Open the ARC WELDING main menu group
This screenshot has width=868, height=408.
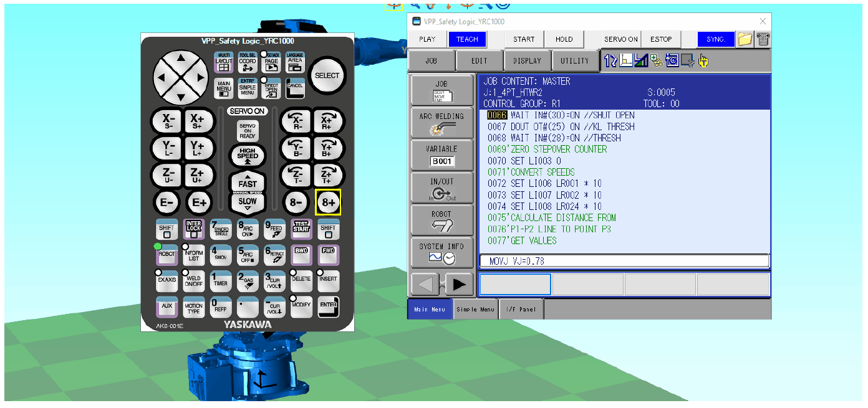[441, 123]
